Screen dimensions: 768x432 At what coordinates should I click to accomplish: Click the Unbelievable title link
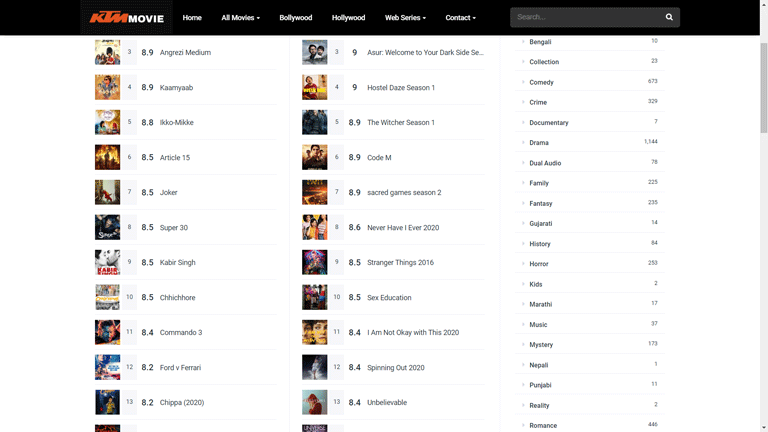tap(387, 403)
